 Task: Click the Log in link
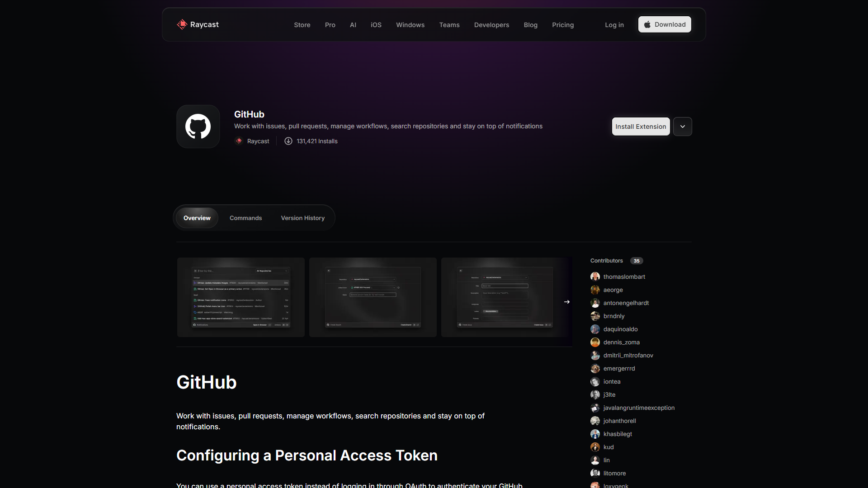[614, 25]
